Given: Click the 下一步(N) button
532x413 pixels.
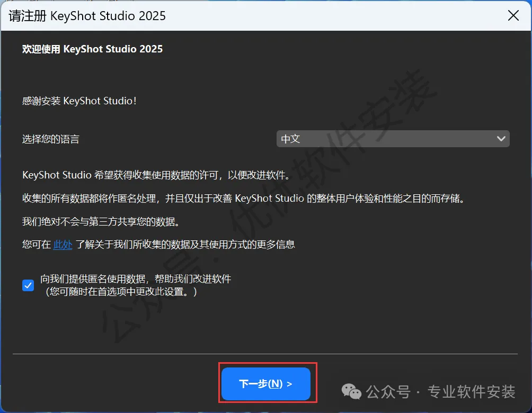Looking at the screenshot, I should pos(265,383).
